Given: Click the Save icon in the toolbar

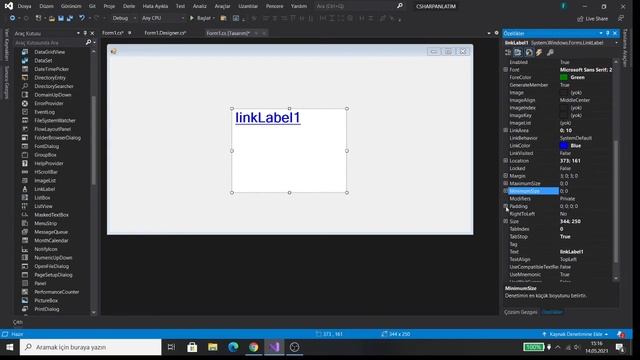Looking at the screenshot, I should pyautogui.click(x=61, y=18).
